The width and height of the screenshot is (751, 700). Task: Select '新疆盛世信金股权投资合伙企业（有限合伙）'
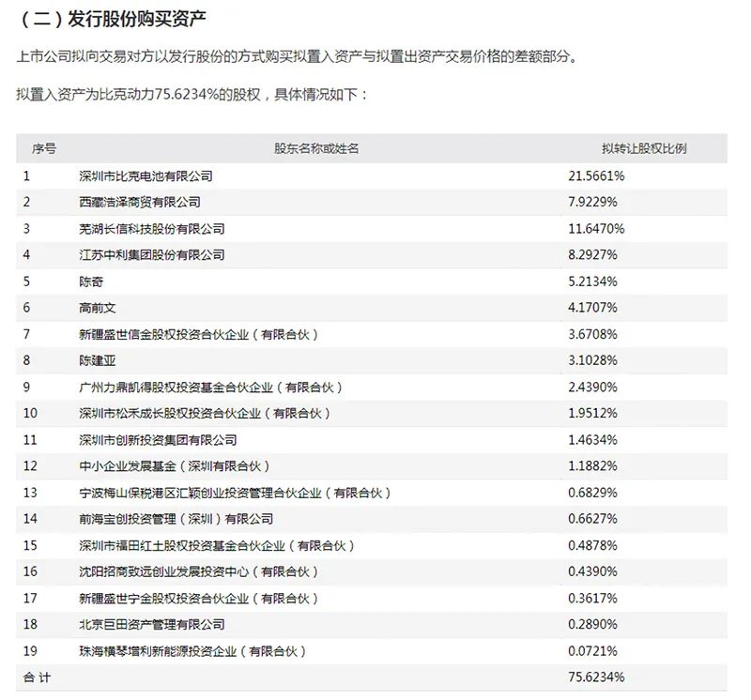[x=198, y=334]
